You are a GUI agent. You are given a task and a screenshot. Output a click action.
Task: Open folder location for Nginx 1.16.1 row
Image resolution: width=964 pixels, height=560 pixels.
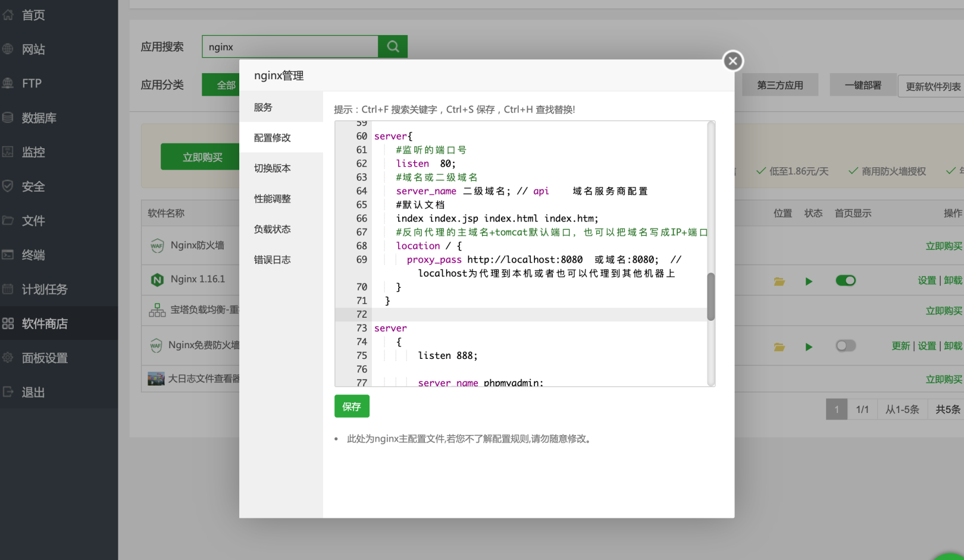[779, 281]
